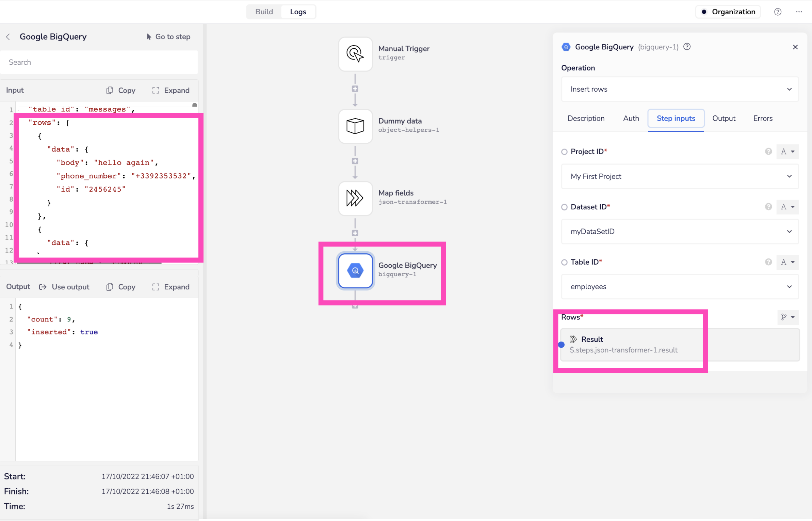Select the Table ID radio circle
The width and height of the screenshot is (812, 521).
(x=564, y=262)
